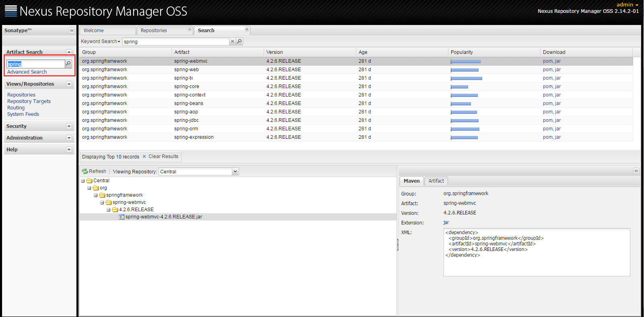Click the org folder icon

[x=96, y=188]
